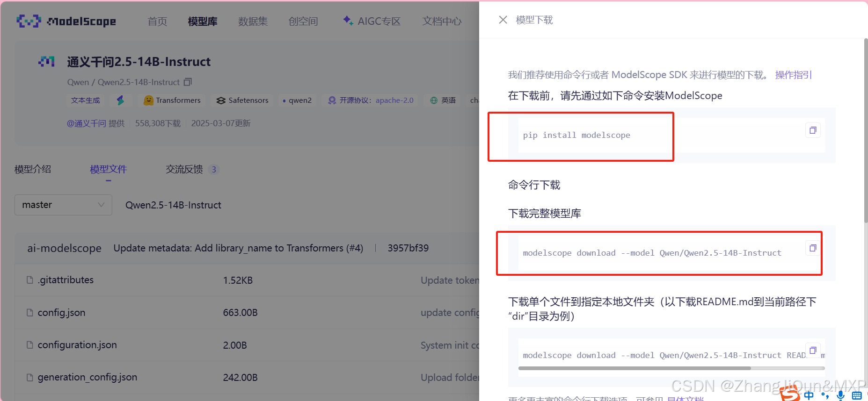Click the input method microphone icon
Image resolution: width=868 pixels, height=401 pixels.
click(840, 395)
